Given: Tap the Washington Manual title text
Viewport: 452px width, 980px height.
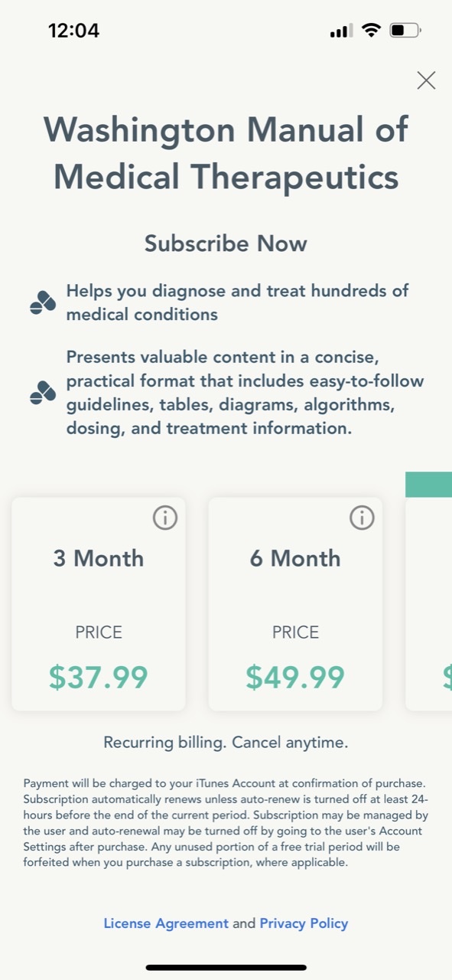Looking at the screenshot, I should pos(226,153).
